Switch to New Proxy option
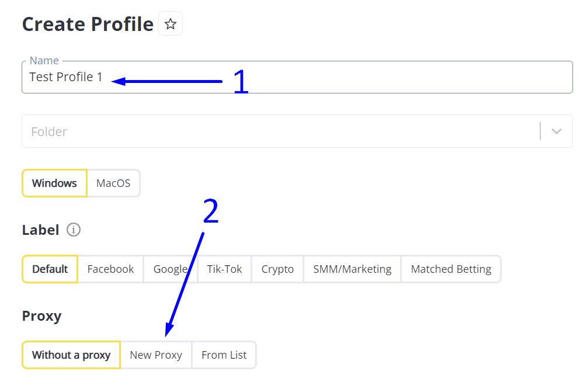 click(156, 355)
